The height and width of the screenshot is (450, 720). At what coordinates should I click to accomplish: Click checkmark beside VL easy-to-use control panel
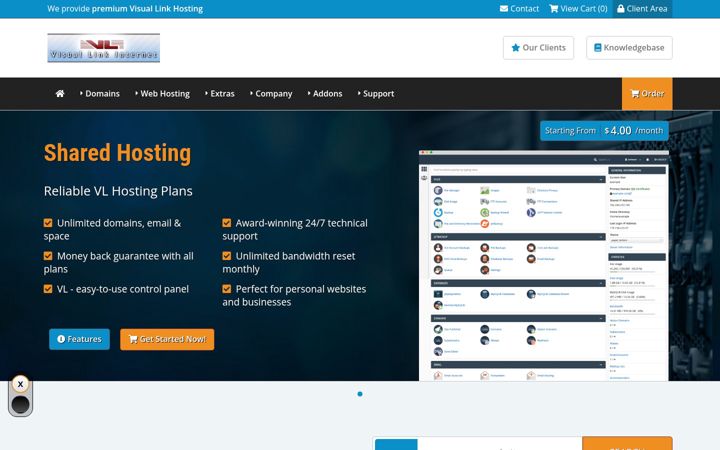click(48, 289)
